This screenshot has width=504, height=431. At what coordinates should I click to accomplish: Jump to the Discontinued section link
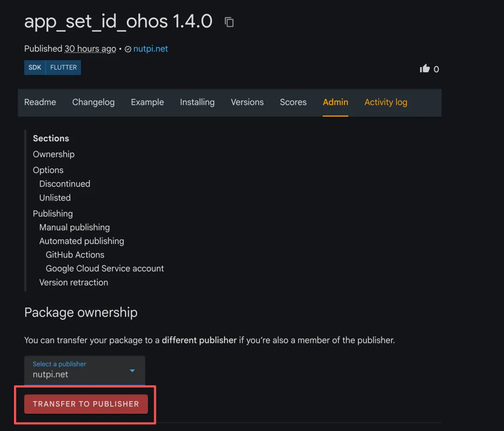click(x=64, y=184)
